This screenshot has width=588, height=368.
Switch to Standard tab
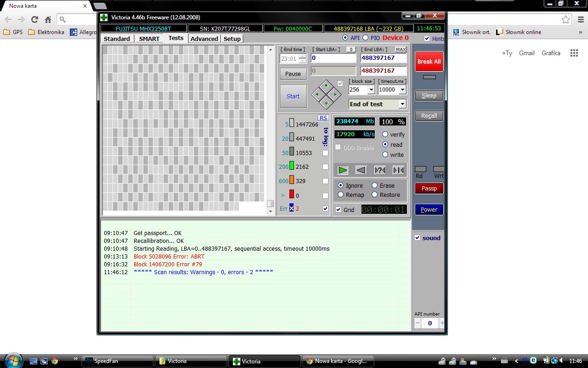[117, 39]
